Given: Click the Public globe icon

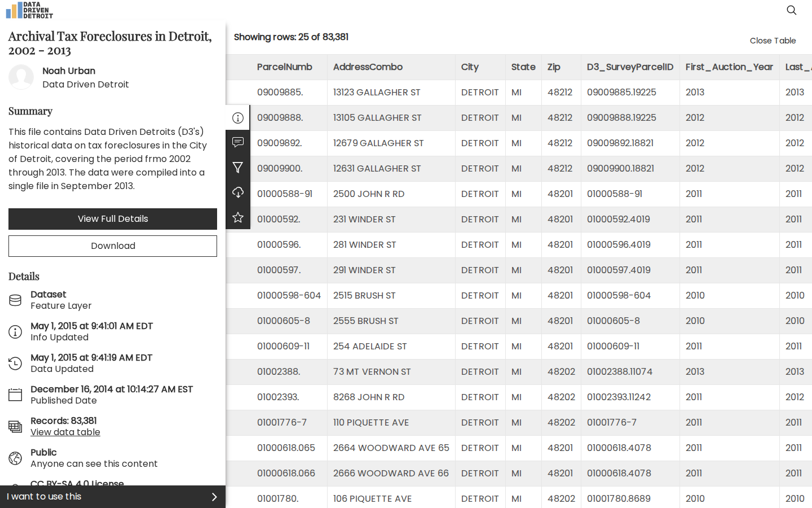Looking at the screenshot, I should [x=15, y=458].
